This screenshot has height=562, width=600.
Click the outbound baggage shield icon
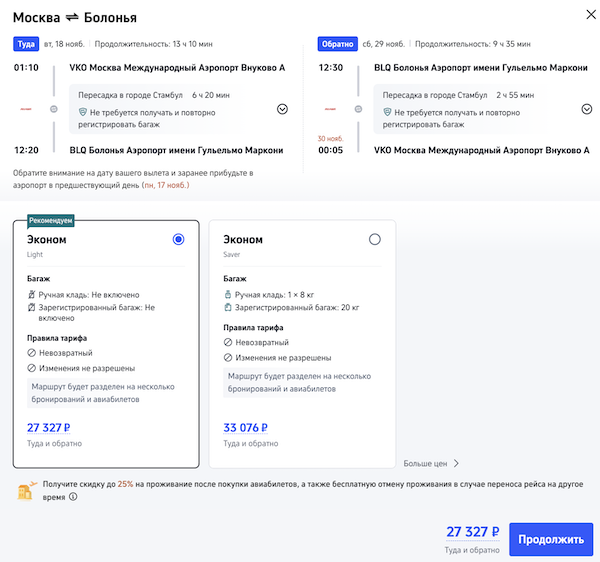(83, 113)
